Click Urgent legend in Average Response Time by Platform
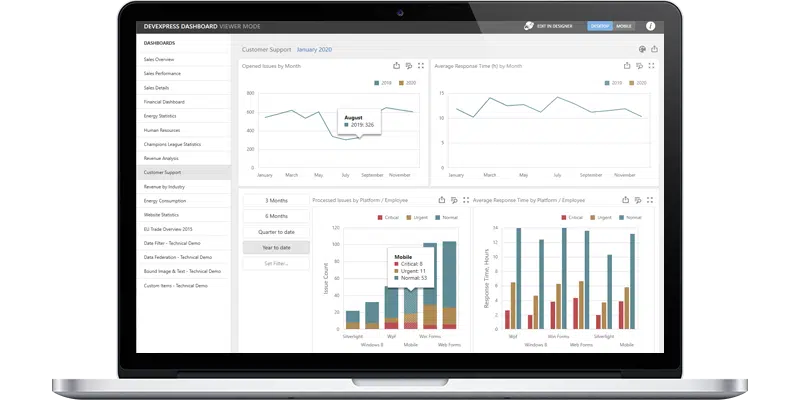This screenshot has width=800, height=400. tap(601, 217)
